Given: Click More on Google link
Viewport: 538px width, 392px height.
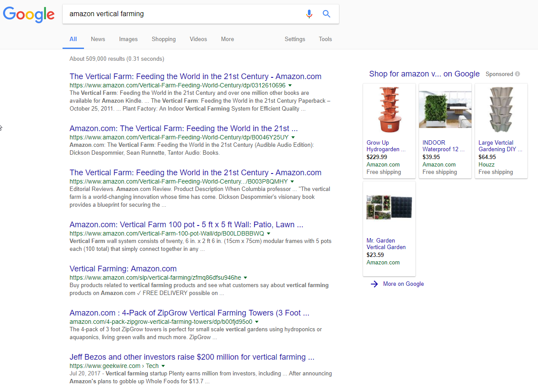Looking at the screenshot, I should coord(403,284).
